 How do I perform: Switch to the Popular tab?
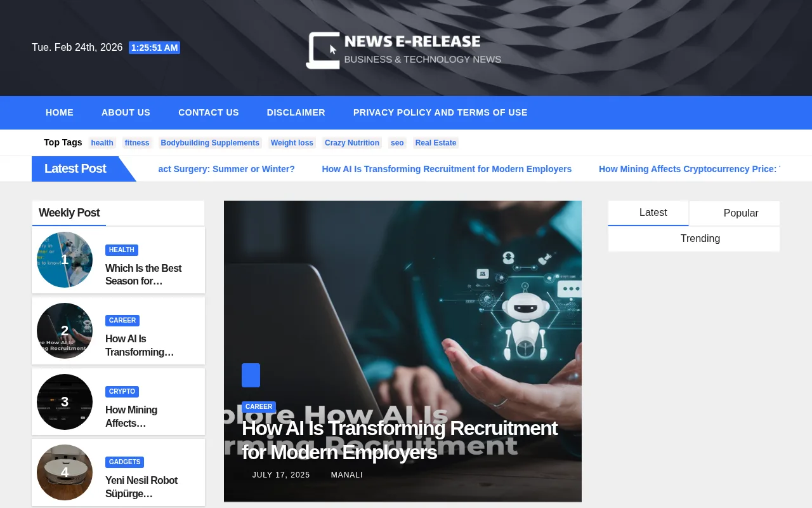tap(740, 213)
